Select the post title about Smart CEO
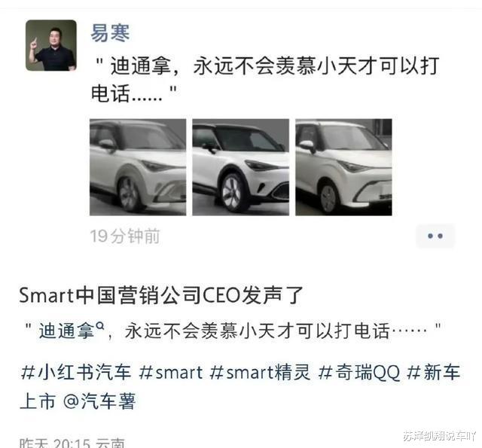This screenshot has height=448, width=482. click(x=161, y=295)
